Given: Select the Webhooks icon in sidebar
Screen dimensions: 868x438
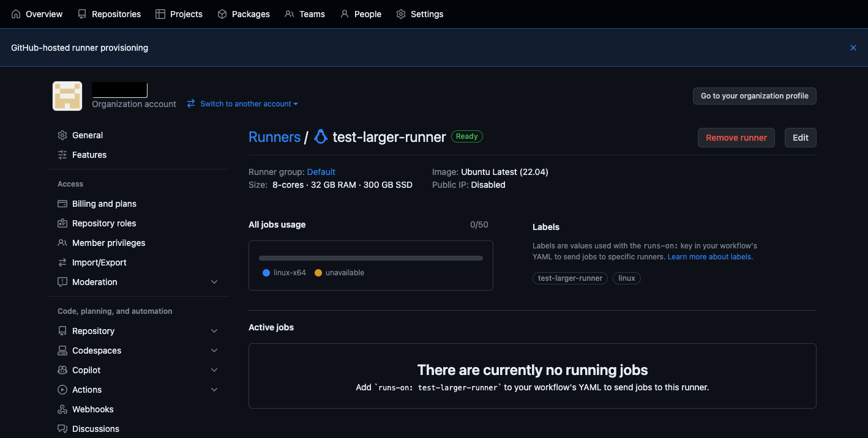Looking at the screenshot, I should point(62,409).
